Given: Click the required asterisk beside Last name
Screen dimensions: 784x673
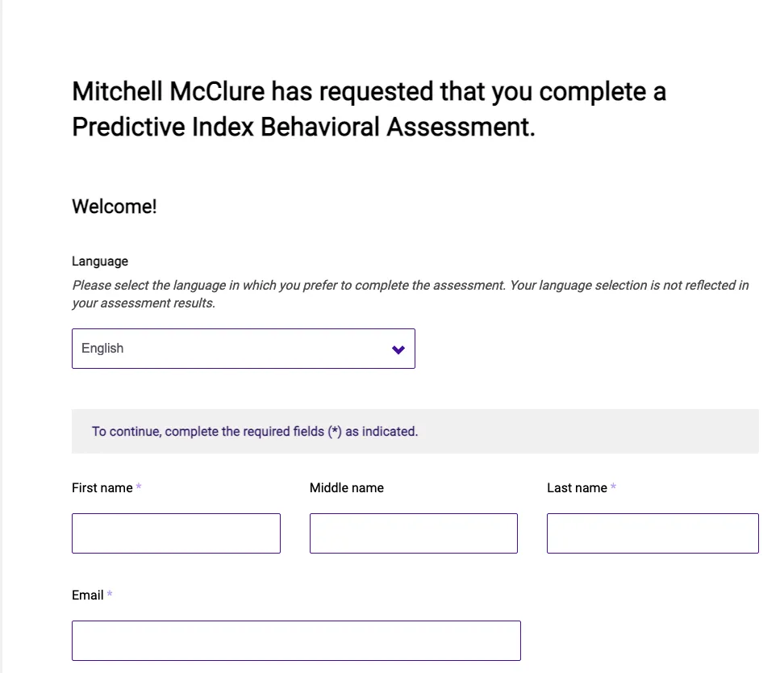Looking at the screenshot, I should tap(614, 487).
